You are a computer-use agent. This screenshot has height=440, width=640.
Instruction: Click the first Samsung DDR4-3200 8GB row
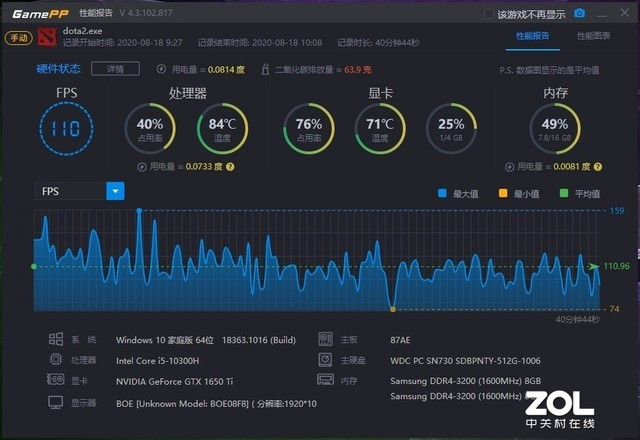465,381
